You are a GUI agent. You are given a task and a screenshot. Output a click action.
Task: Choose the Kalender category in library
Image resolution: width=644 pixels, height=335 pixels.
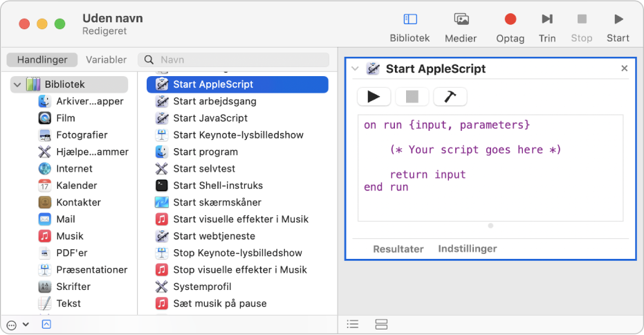tap(76, 185)
